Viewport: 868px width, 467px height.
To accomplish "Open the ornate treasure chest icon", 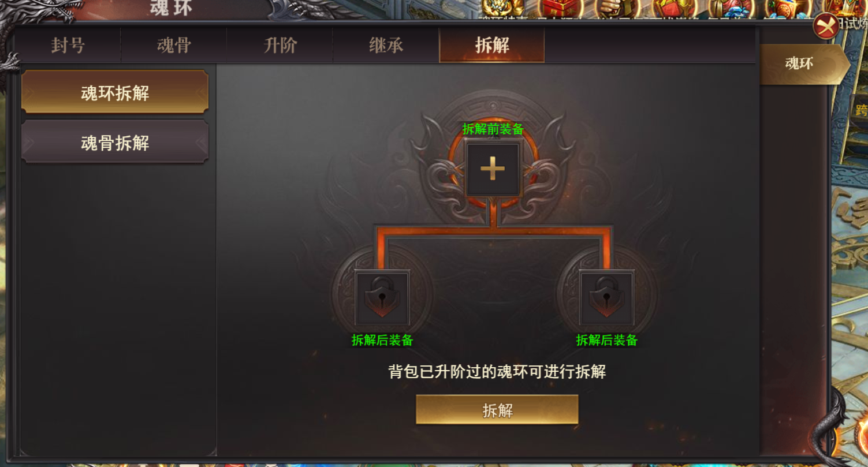I will pos(786,8).
